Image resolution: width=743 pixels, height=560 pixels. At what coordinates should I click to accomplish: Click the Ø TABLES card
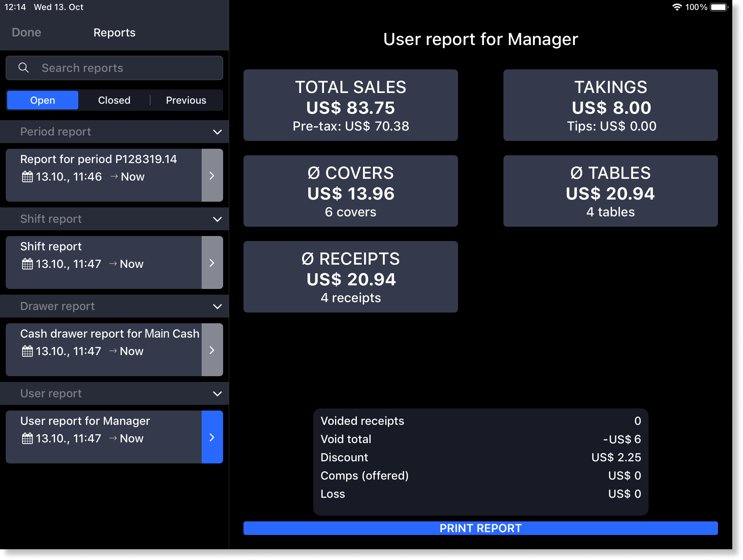click(611, 191)
